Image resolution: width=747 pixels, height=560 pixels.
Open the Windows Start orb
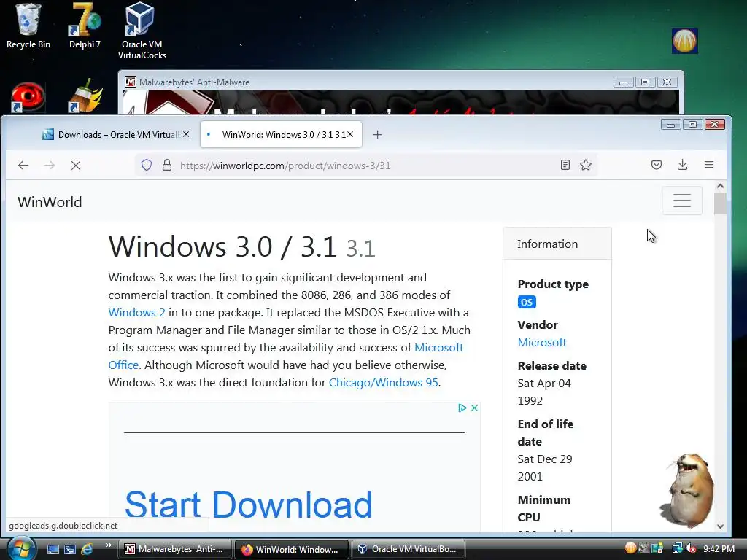coord(21,549)
